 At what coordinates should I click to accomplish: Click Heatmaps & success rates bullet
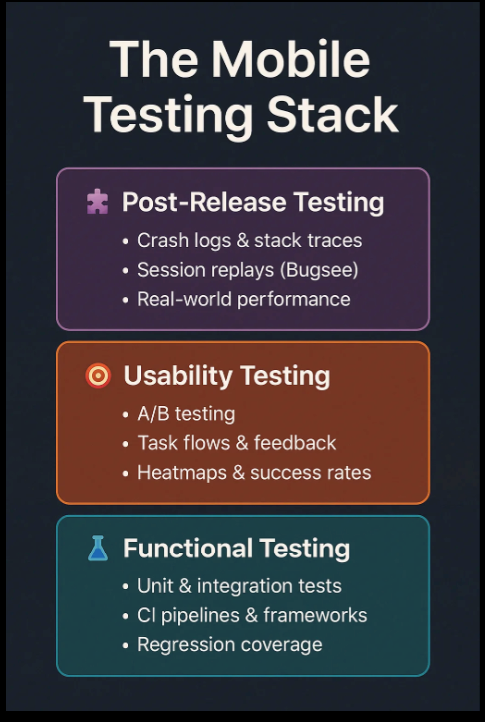click(x=254, y=472)
